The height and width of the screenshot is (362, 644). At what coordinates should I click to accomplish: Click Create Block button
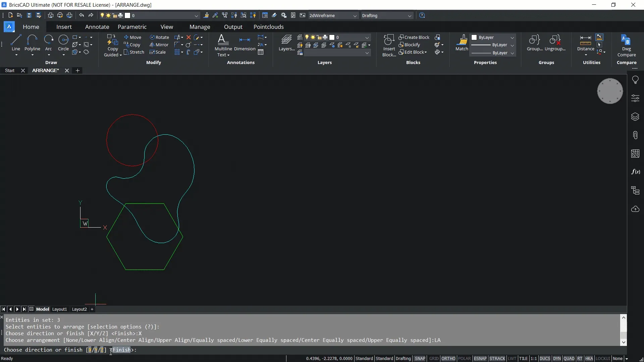click(x=414, y=37)
